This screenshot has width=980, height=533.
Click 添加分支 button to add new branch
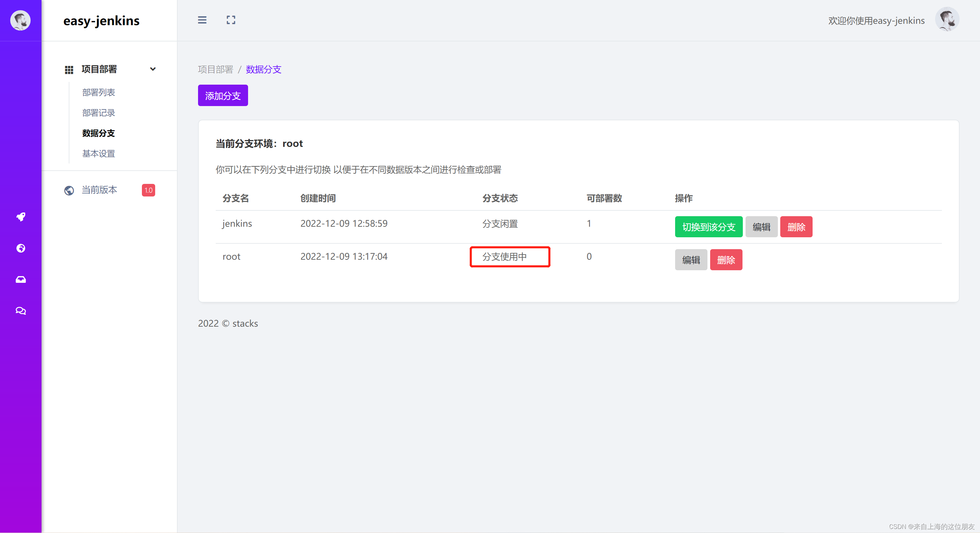point(223,96)
